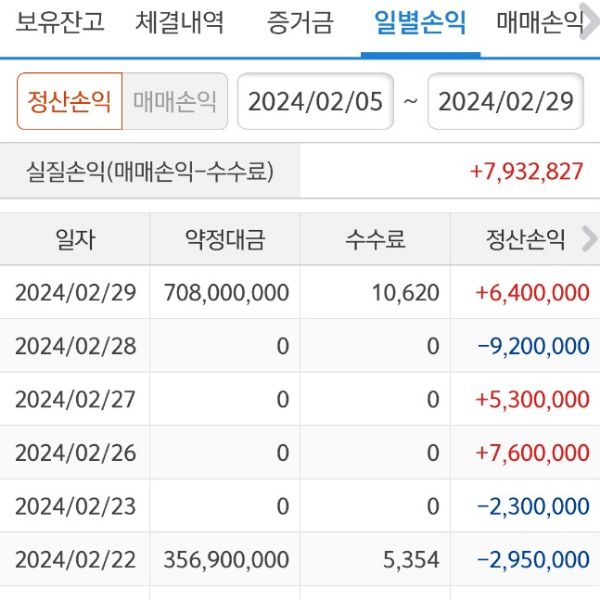The width and height of the screenshot is (600, 600).
Task: Select the 매매손익 toggle option
Action: pos(174,102)
